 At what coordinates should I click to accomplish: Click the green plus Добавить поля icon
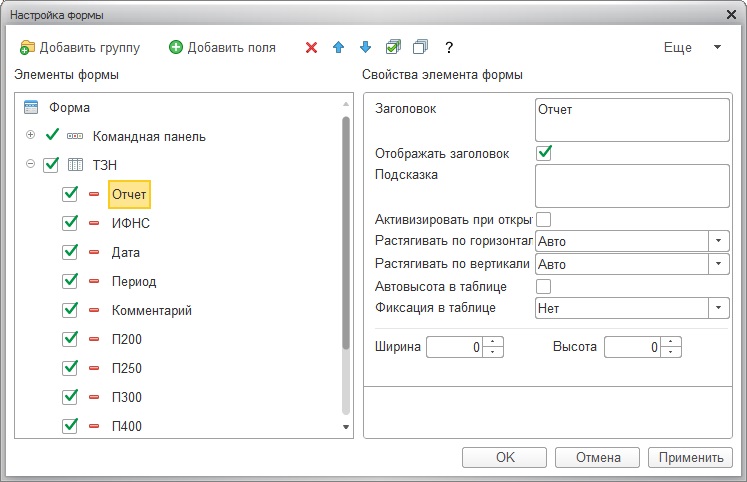176,47
